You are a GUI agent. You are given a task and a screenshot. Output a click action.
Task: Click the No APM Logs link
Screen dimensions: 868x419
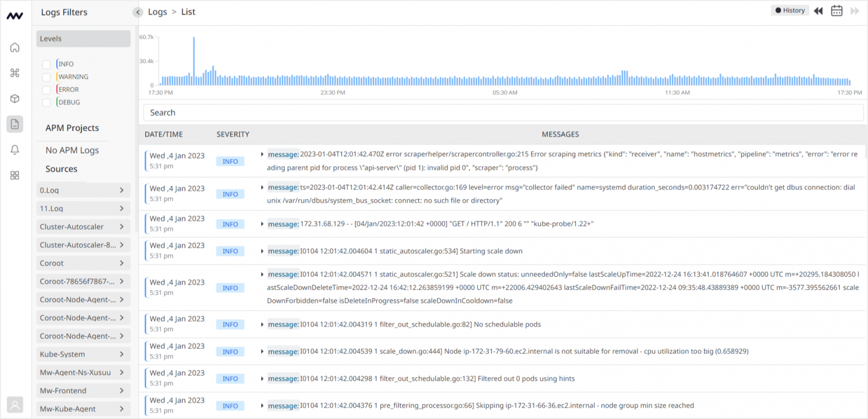pos(72,150)
